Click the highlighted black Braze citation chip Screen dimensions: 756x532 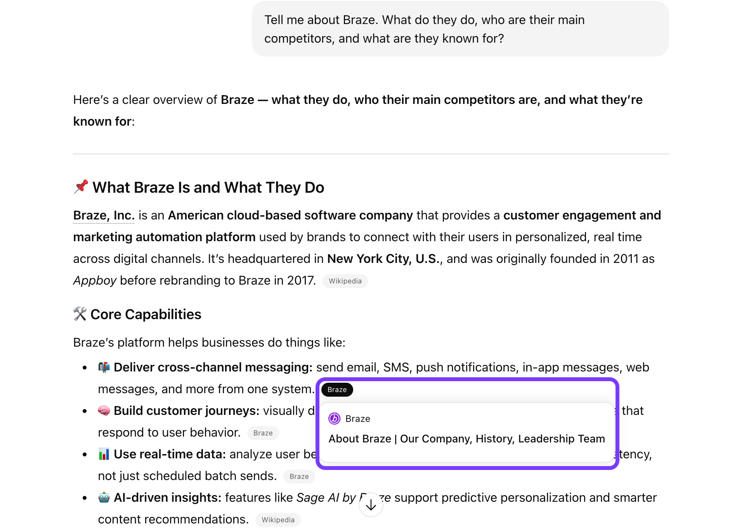click(337, 390)
